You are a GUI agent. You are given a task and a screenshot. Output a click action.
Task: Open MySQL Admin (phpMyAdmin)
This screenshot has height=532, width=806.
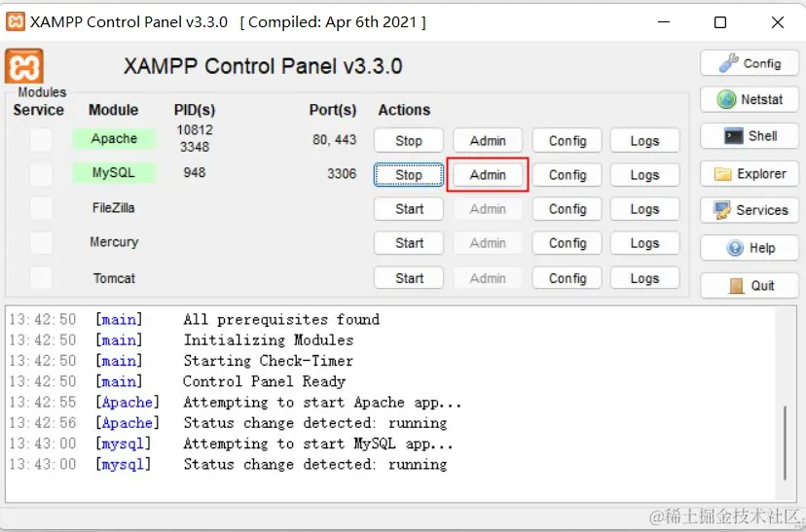point(488,175)
